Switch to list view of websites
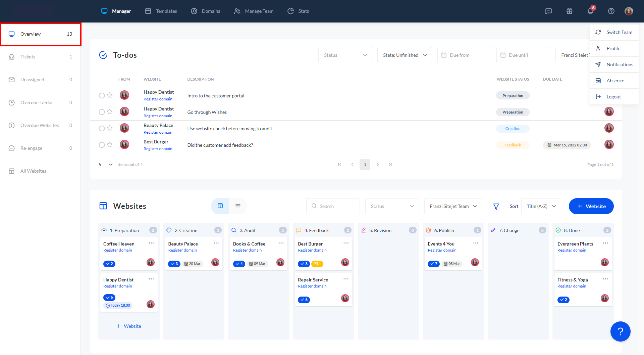 [238, 206]
